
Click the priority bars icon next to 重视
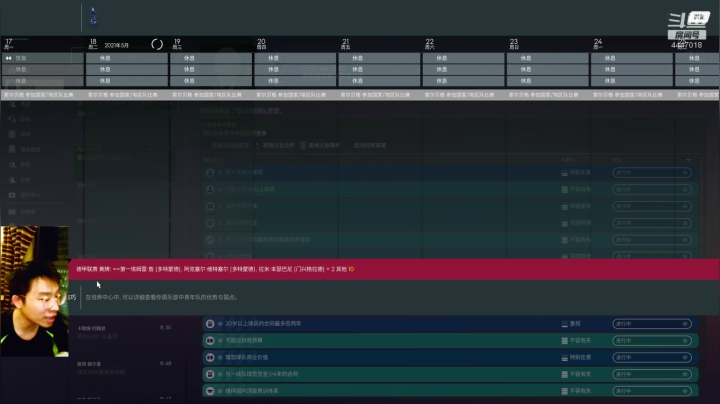(x=564, y=324)
